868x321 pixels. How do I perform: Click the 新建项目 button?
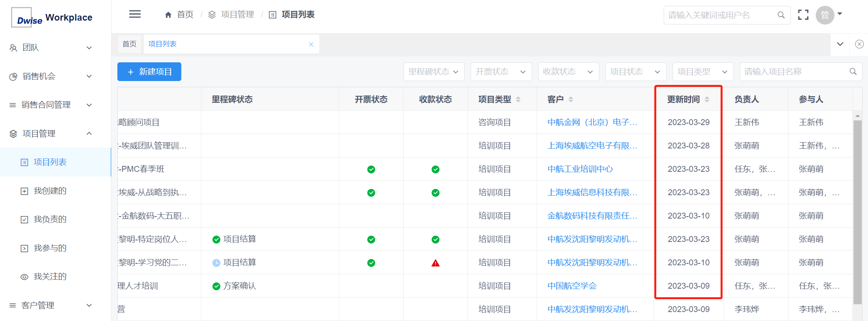[x=149, y=72]
